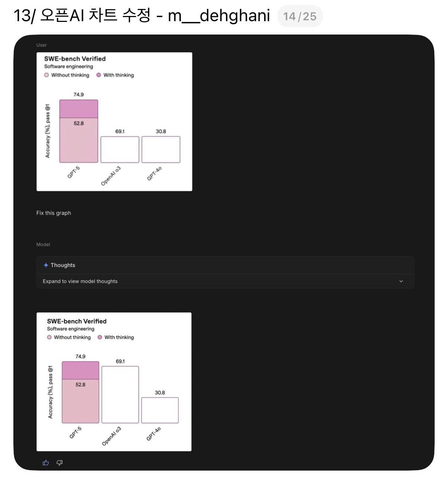
Task: Click the magenta 'With thinking' legend dot in top chart
Action: [98, 75]
